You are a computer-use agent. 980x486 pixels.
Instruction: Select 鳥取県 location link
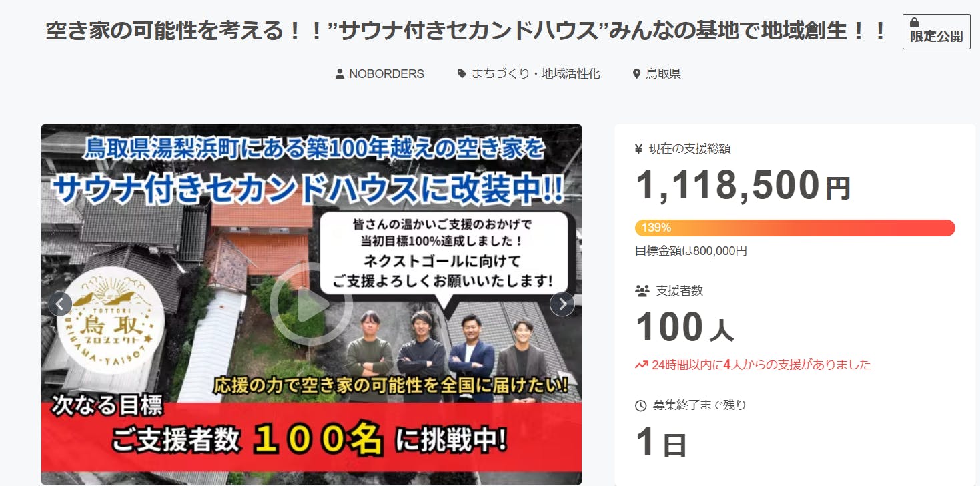(x=663, y=74)
